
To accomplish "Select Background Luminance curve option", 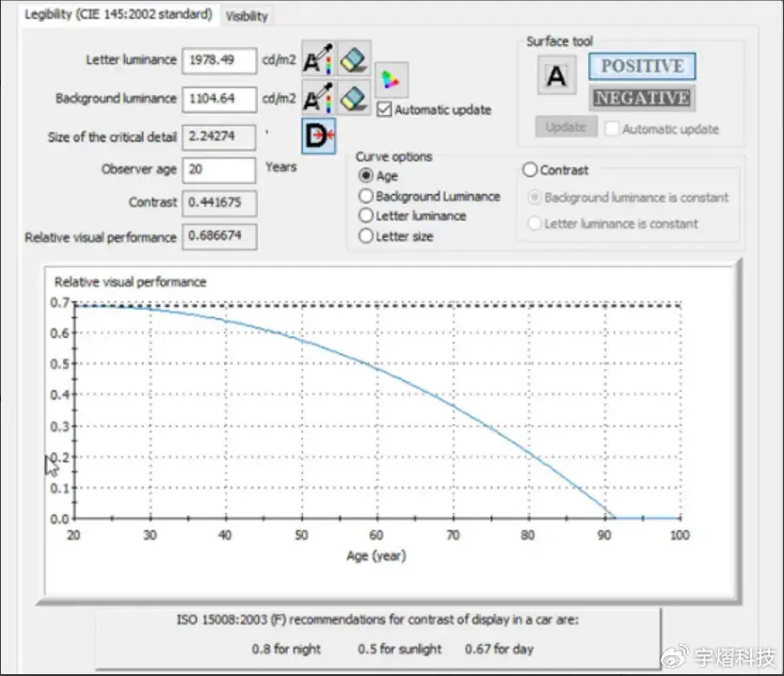I will point(366,196).
